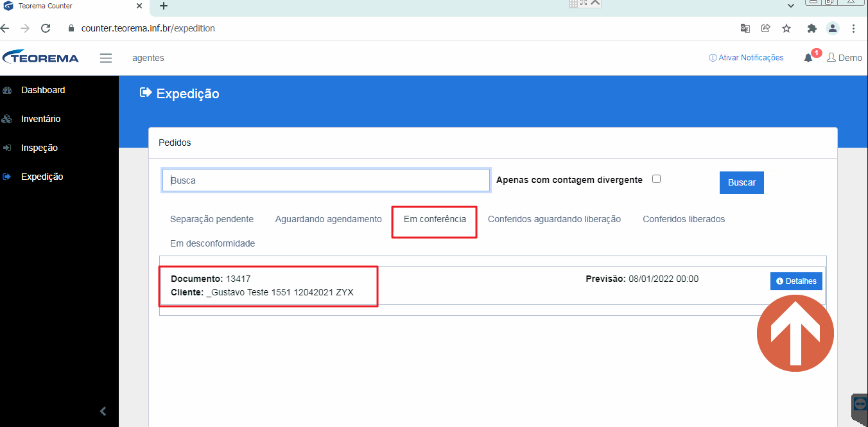The height and width of the screenshot is (427, 868).
Task: Reload the page in the browser
Action: [46, 28]
